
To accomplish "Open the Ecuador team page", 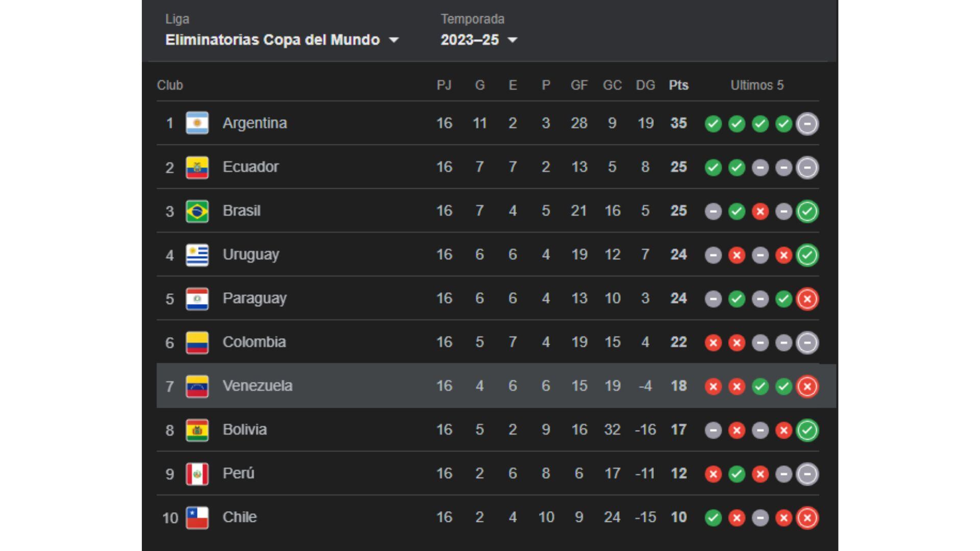I will click(x=251, y=167).
